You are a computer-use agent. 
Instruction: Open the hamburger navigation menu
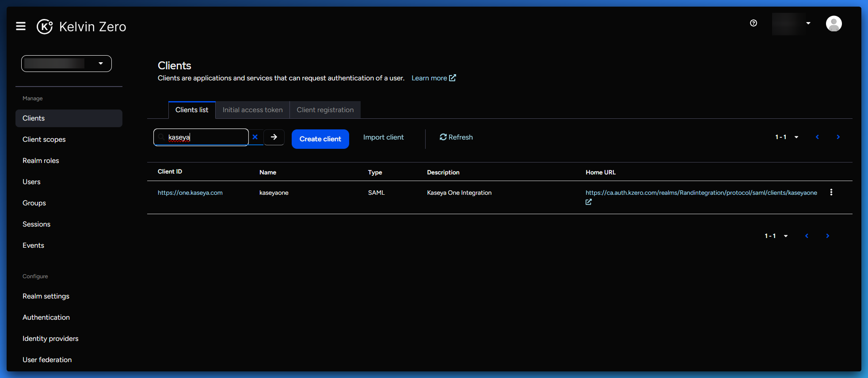[21, 26]
